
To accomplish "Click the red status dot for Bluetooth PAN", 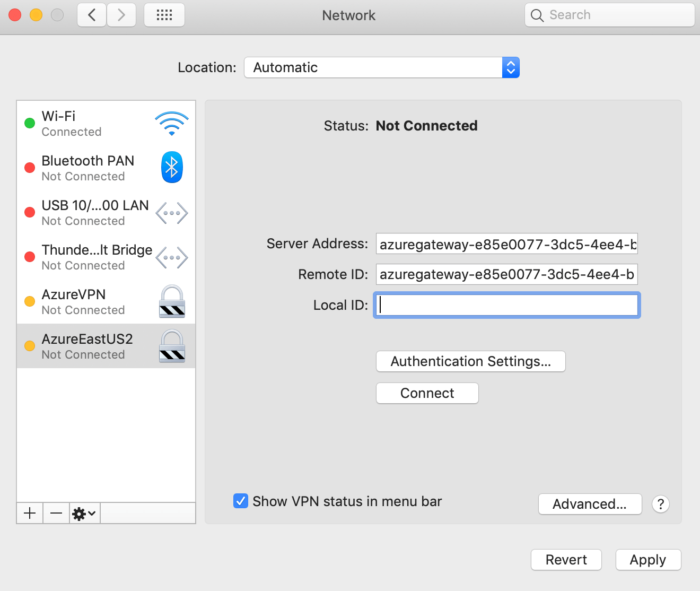I will [x=30, y=168].
